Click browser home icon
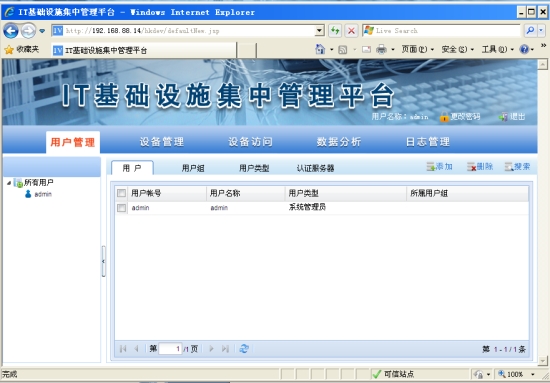The image size is (550, 383). pos(320,49)
